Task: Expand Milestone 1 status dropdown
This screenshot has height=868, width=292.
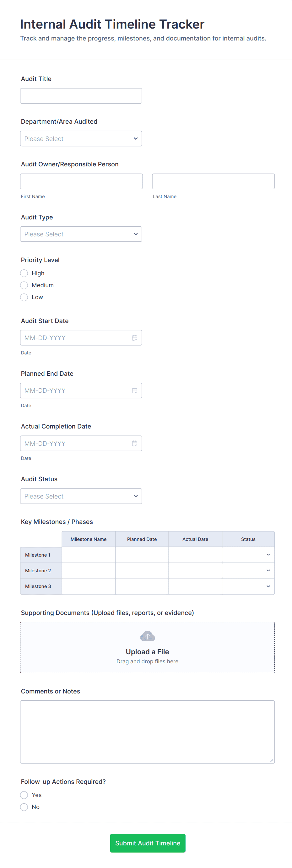Action: click(x=248, y=555)
